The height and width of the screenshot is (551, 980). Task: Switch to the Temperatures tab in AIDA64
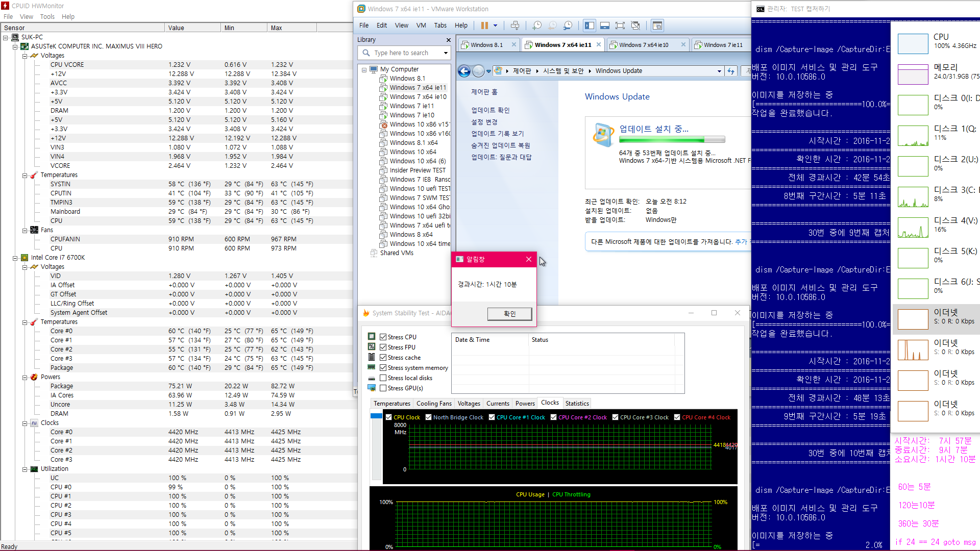[x=392, y=403]
